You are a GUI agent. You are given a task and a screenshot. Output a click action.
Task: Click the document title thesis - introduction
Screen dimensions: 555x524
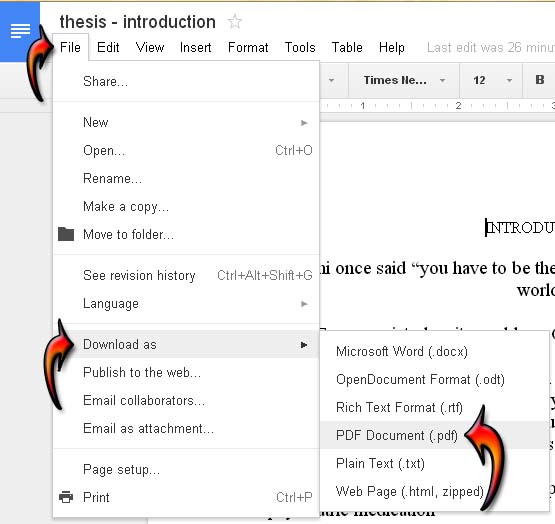138,22
